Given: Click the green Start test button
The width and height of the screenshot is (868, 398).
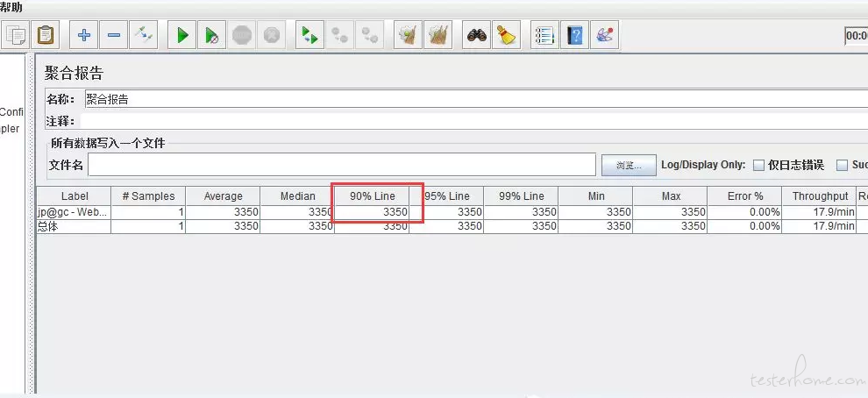Looking at the screenshot, I should pos(182,35).
